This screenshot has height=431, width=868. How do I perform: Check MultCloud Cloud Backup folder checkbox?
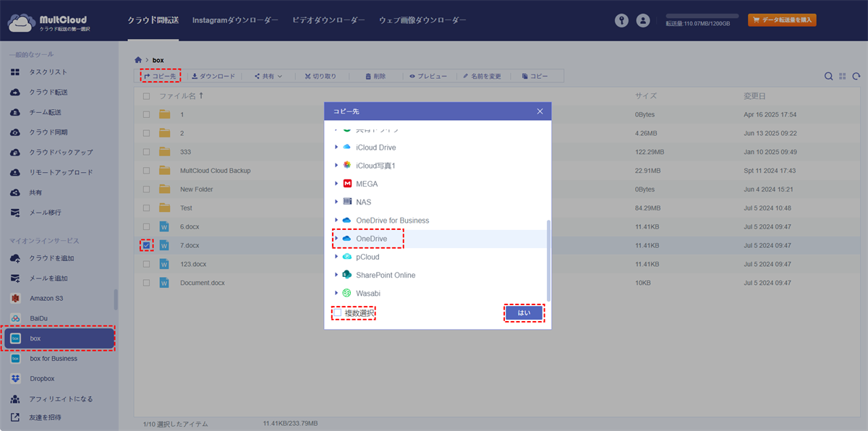(x=147, y=171)
